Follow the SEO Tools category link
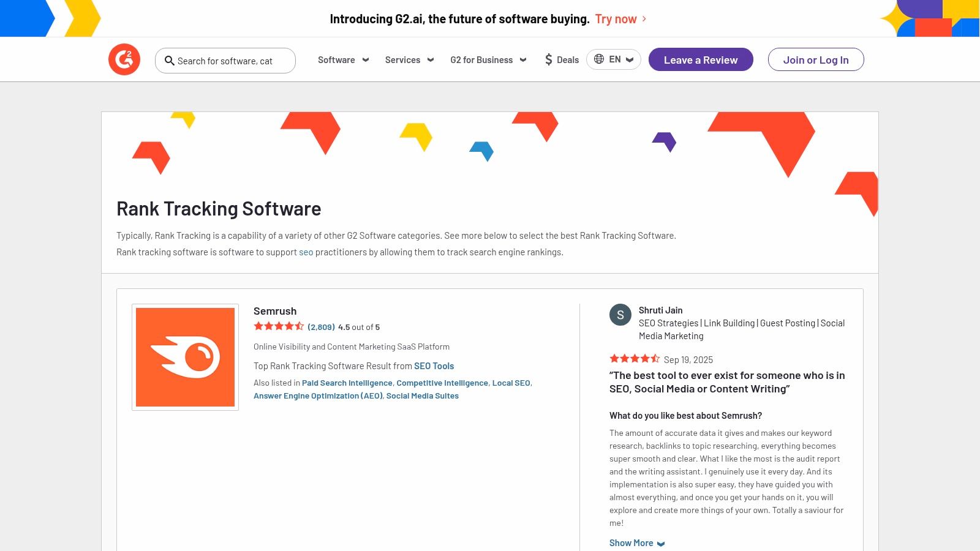Image resolution: width=980 pixels, height=551 pixels. [434, 366]
